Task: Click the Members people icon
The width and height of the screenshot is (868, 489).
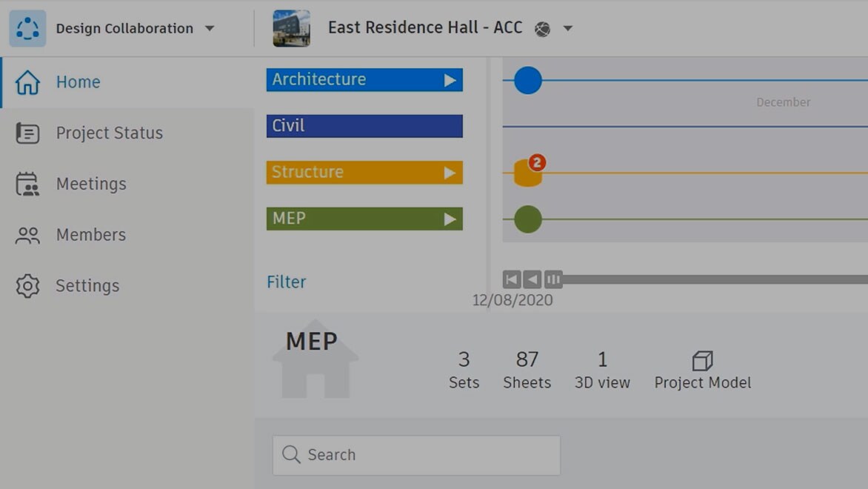Action: [27, 235]
